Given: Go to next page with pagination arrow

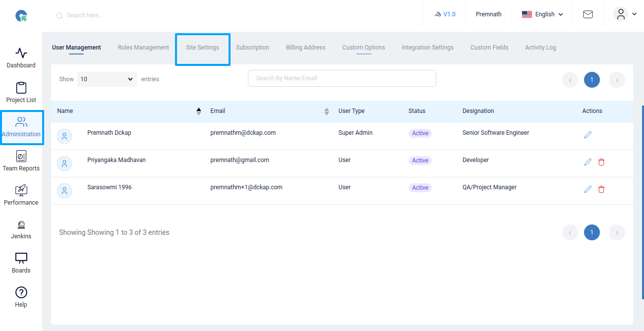Looking at the screenshot, I should pos(617,80).
